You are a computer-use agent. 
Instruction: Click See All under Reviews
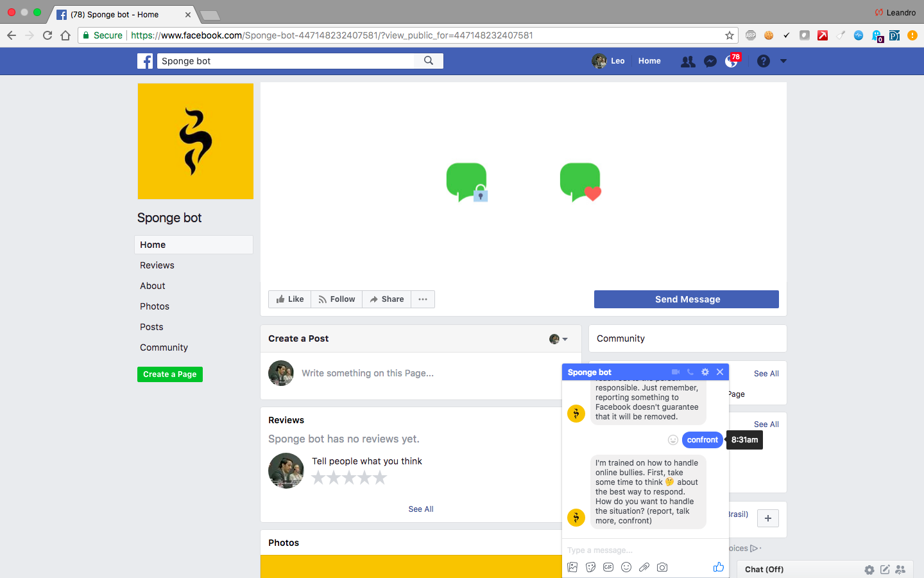[x=421, y=509]
